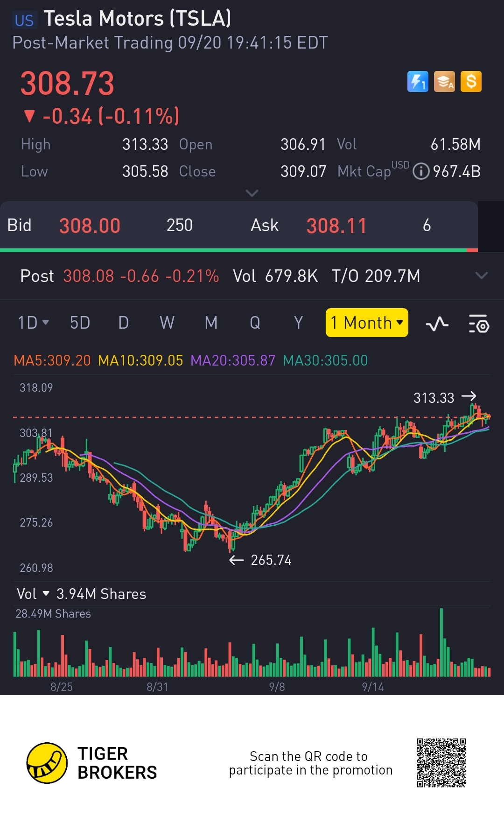Tap the Mkt Cap 967.4B value

[x=456, y=171]
